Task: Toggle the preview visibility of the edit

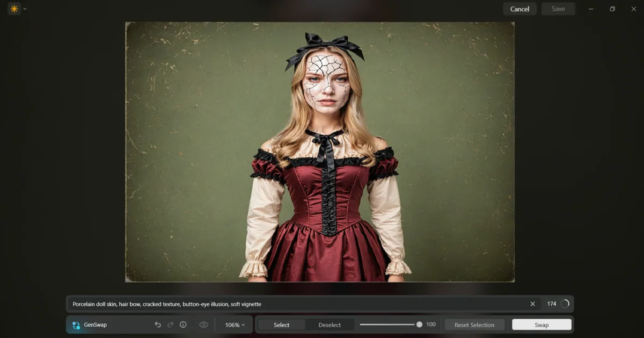Action: coord(204,324)
